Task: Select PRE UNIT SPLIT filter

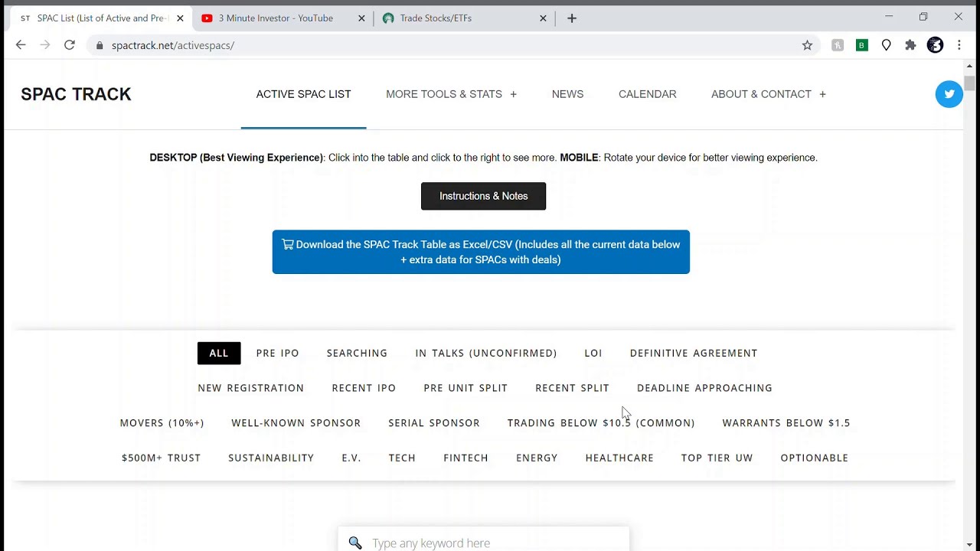Action: (x=465, y=388)
